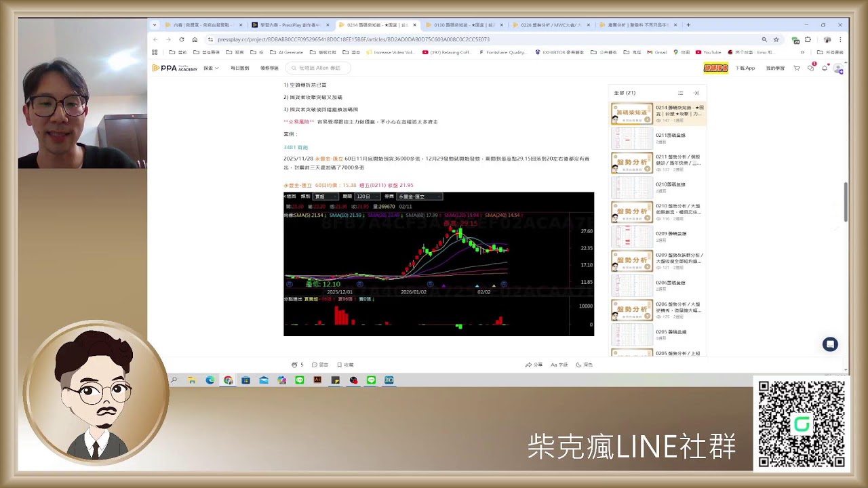Click the 分享 share button
Screen dimensions: 868x488
tap(534, 365)
